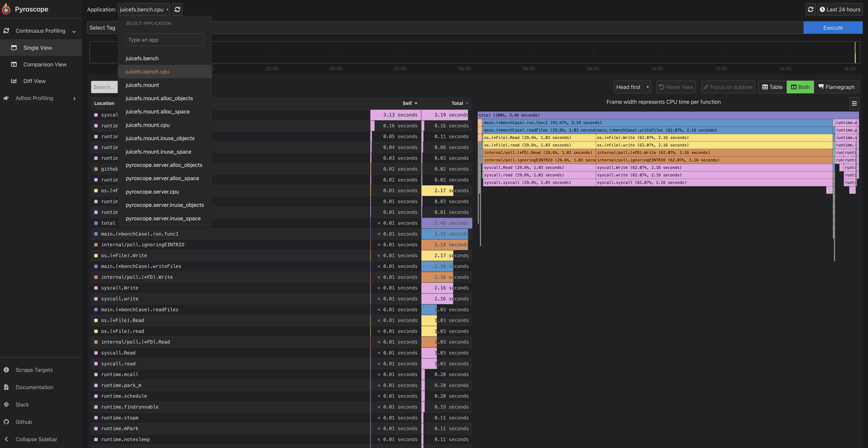Switch to Table only view
868x448 pixels.
pos(772,87)
